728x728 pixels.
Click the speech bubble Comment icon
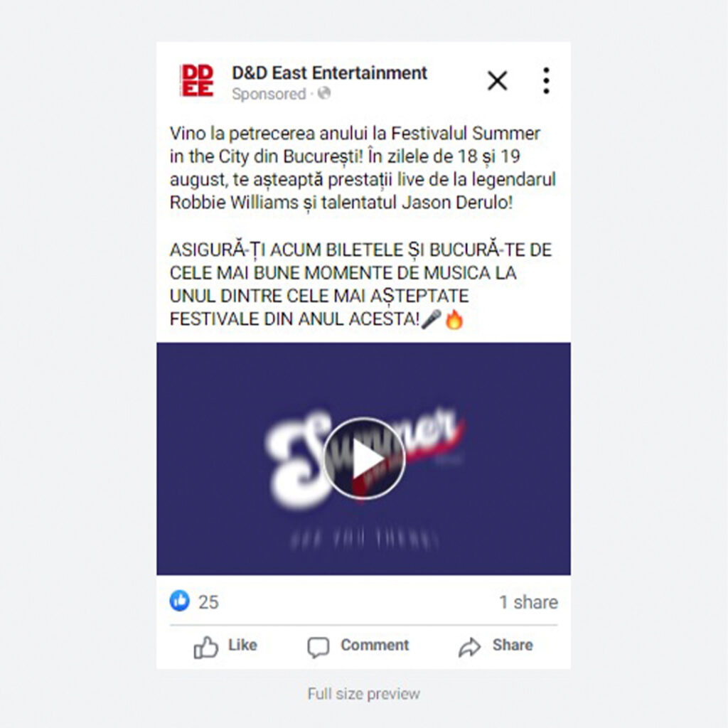(318, 647)
